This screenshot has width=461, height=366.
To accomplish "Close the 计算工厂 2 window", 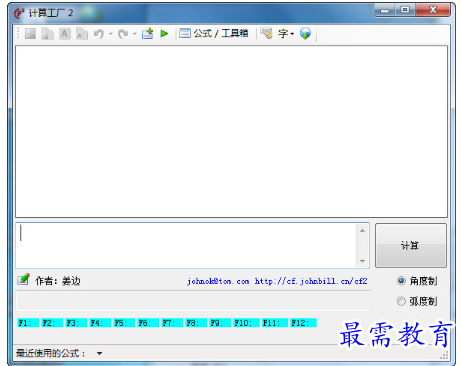I will pyautogui.click(x=433, y=10).
